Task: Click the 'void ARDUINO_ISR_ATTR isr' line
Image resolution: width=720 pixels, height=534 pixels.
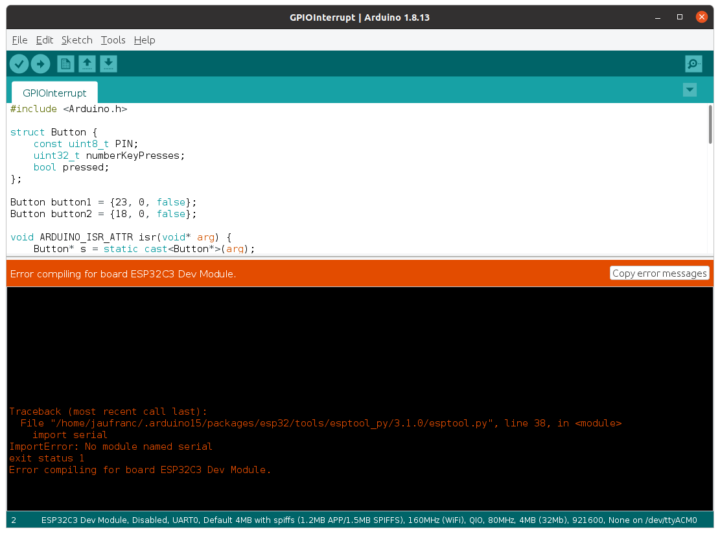Action: point(121,237)
